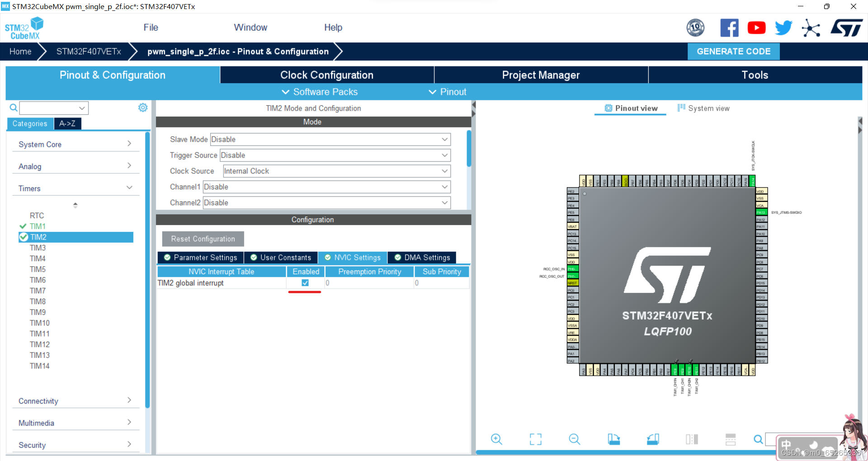Viewport: 868px width, 461px height.
Task: Zoom out of the chip pinout view
Action: click(x=575, y=439)
